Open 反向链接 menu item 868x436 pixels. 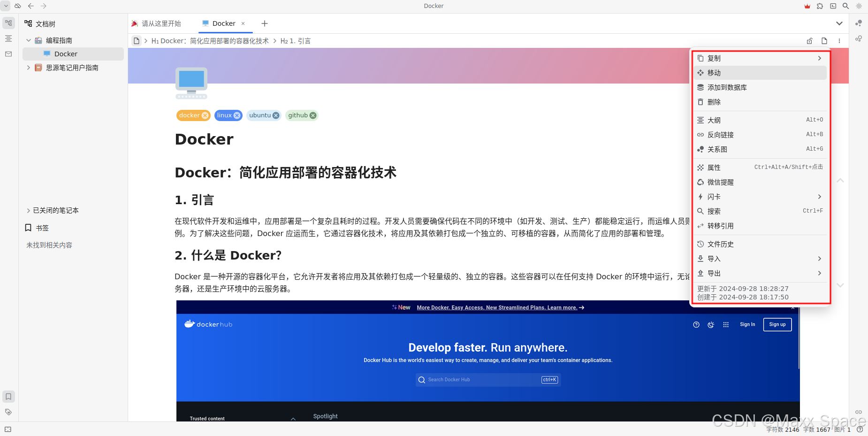click(760, 135)
